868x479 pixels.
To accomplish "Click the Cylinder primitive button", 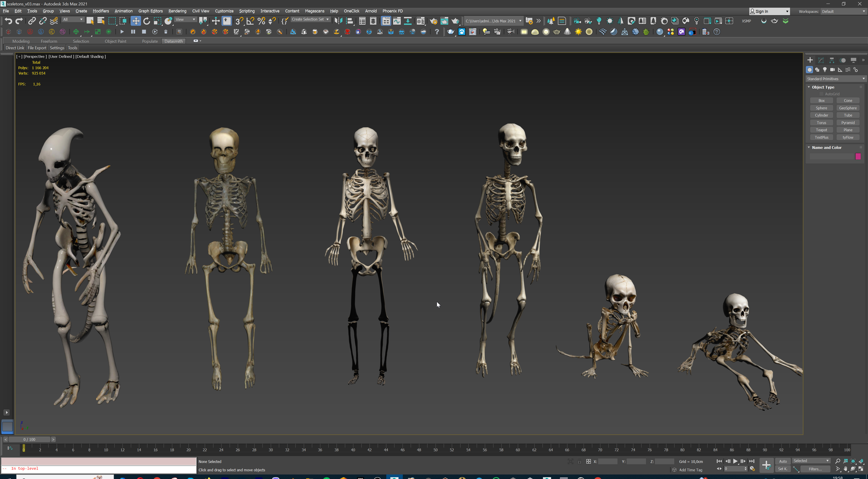I will click(x=821, y=115).
